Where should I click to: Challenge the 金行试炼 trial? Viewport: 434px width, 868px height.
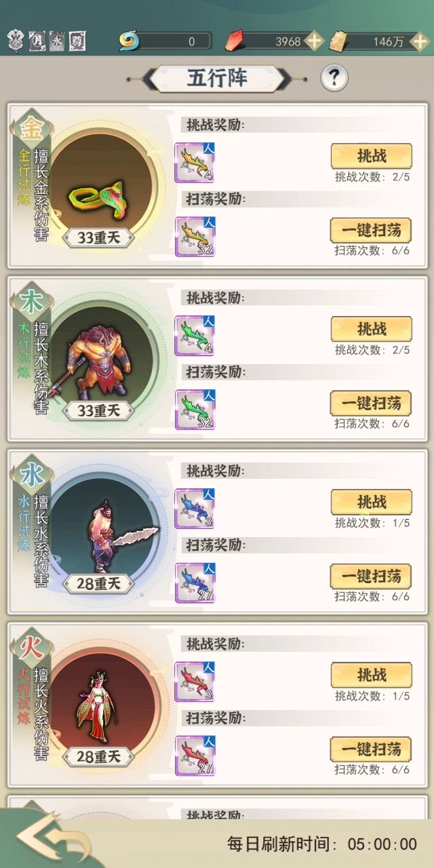372,156
